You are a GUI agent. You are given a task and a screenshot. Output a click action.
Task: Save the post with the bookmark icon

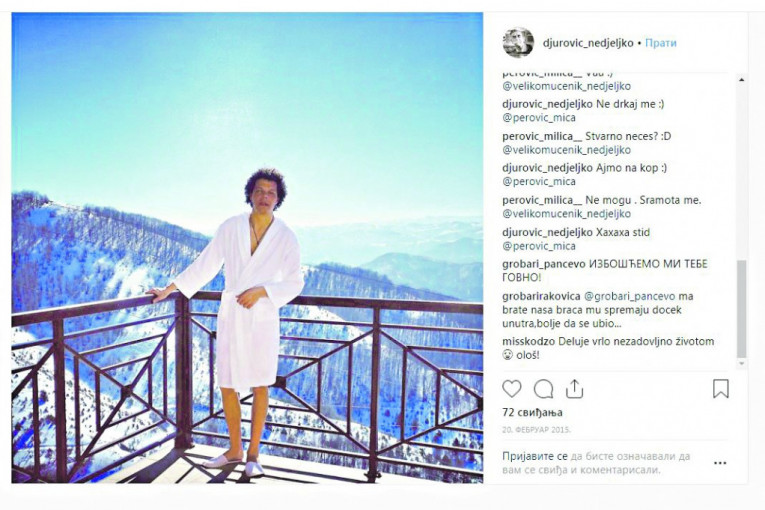[721, 389]
